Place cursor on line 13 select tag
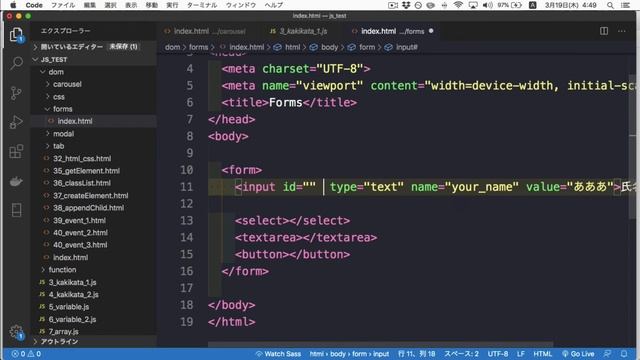Viewport: 640px width, 360px height. 292,221
